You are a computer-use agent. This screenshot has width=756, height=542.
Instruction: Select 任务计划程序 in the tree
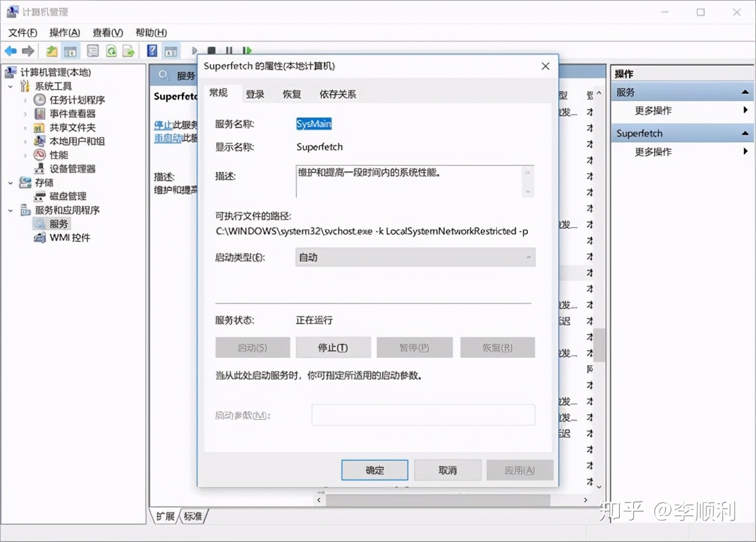pos(77,100)
